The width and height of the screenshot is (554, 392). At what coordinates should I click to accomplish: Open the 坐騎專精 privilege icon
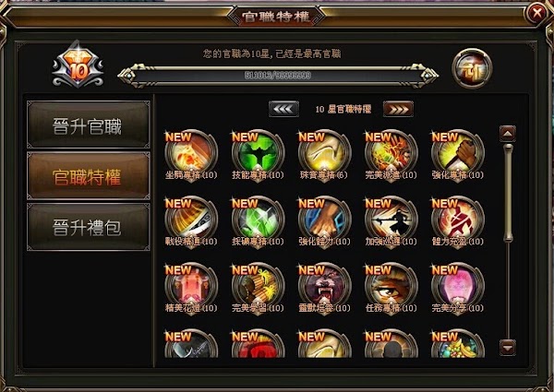(x=191, y=155)
